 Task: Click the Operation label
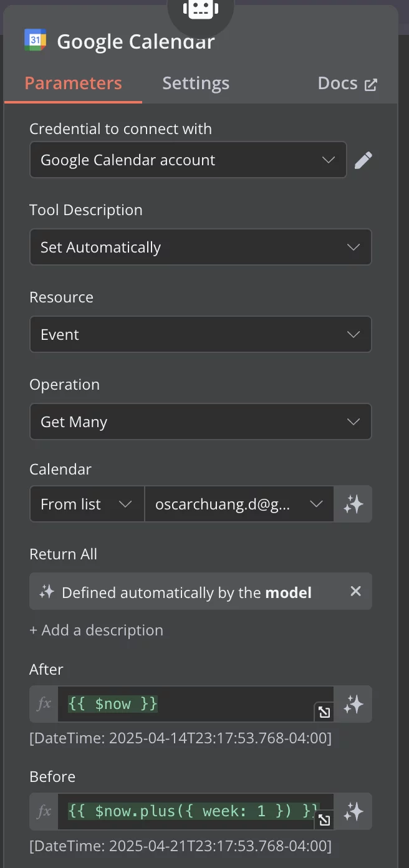pyautogui.click(x=64, y=385)
